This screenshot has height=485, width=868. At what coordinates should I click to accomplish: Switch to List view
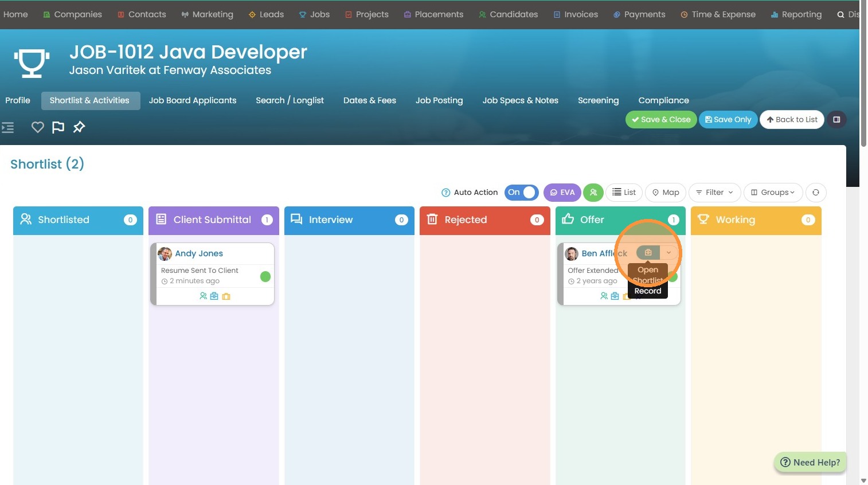click(624, 193)
